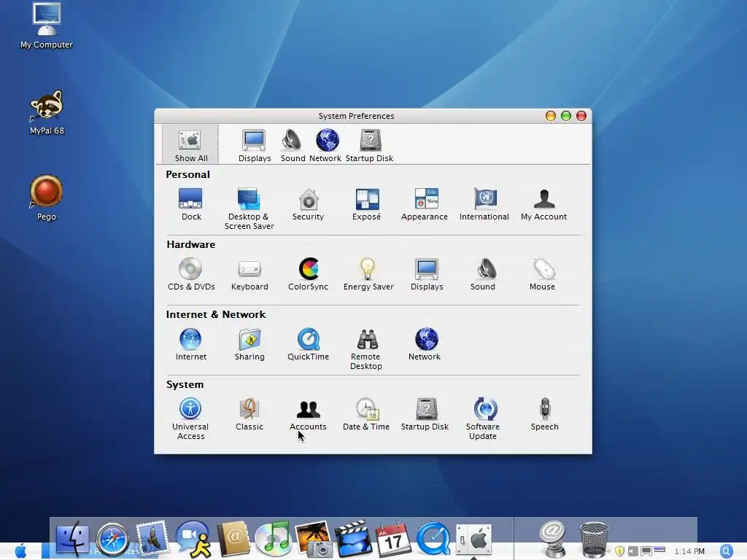The width and height of the screenshot is (747, 560).
Task: Open Network from the top toolbar
Action: pos(326,146)
